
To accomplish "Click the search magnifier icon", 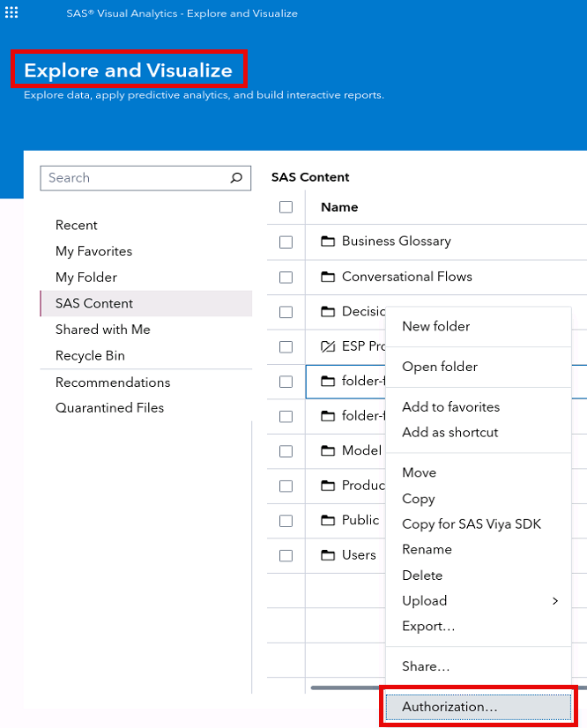I will click(x=236, y=178).
